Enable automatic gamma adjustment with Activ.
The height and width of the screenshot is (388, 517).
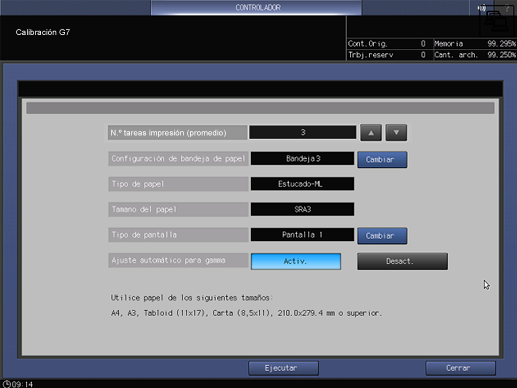point(296,261)
